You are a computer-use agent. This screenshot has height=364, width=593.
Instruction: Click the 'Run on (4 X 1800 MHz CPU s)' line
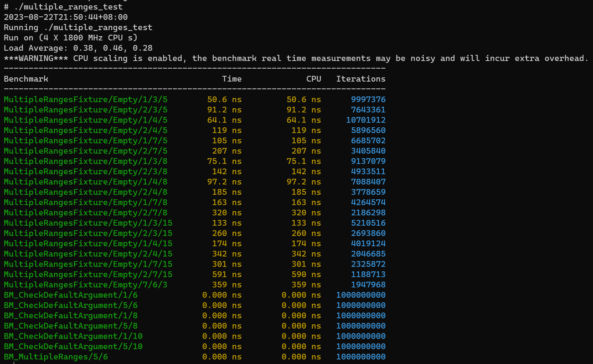[x=71, y=38]
